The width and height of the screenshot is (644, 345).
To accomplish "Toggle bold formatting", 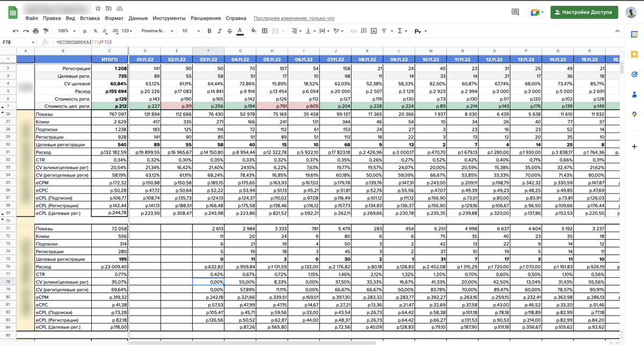I will point(210,31).
